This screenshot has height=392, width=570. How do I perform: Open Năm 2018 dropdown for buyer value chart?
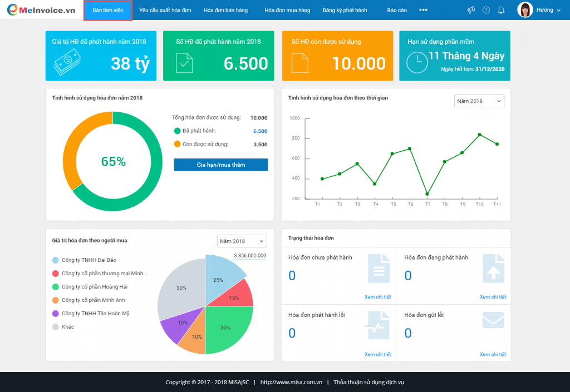(242, 241)
